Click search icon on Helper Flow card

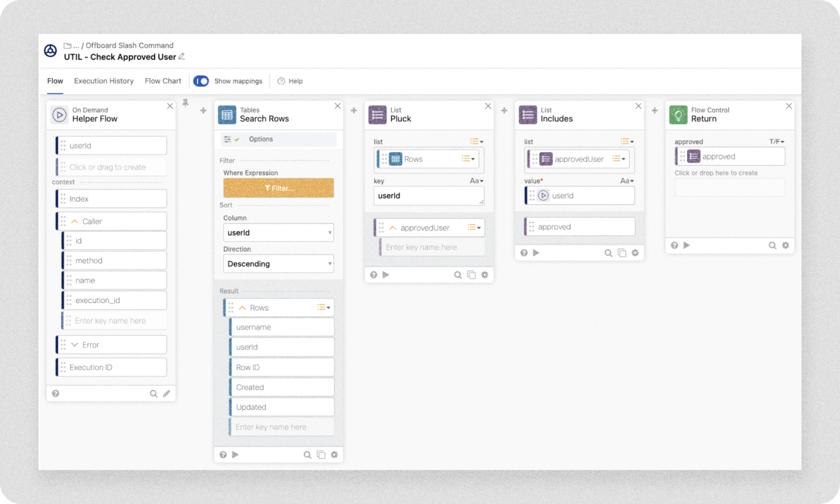[x=153, y=393]
